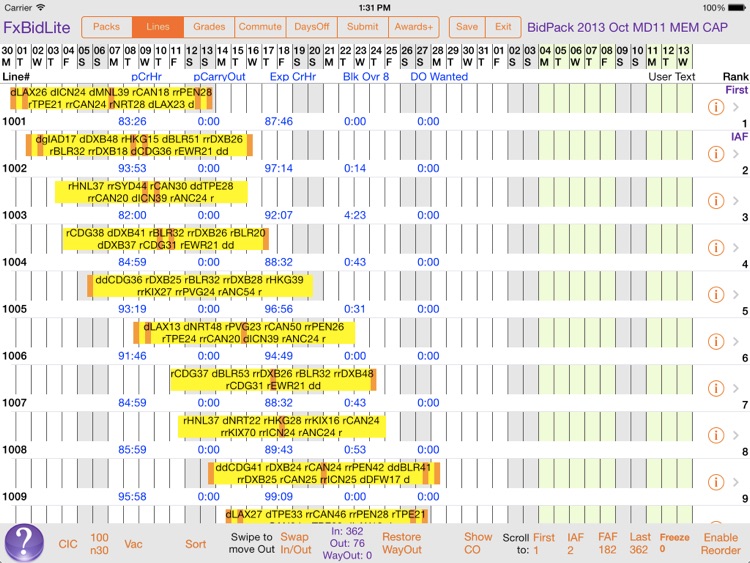Tap the In: 362 count
Viewport: 750px width, 563px height.
(347, 531)
